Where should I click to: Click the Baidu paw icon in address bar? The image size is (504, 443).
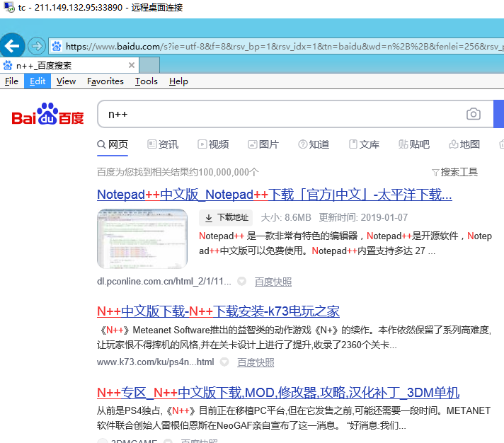(x=57, y=47)
